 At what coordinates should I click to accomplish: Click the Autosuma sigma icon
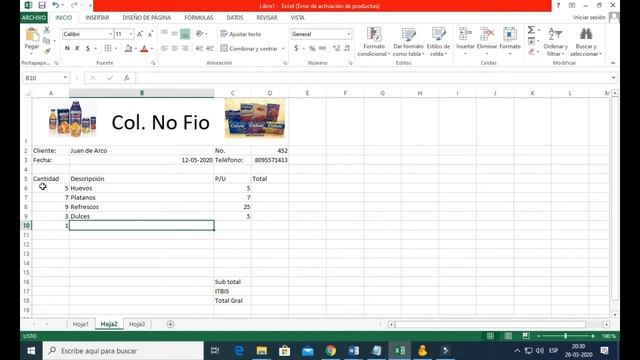[x=531, y=30]
